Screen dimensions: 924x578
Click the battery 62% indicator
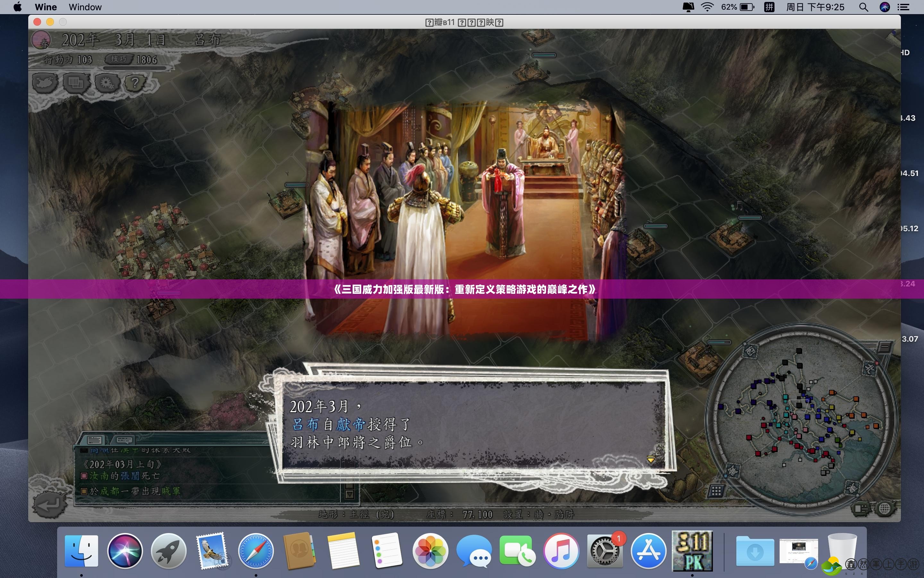click(x=738, y=7)
